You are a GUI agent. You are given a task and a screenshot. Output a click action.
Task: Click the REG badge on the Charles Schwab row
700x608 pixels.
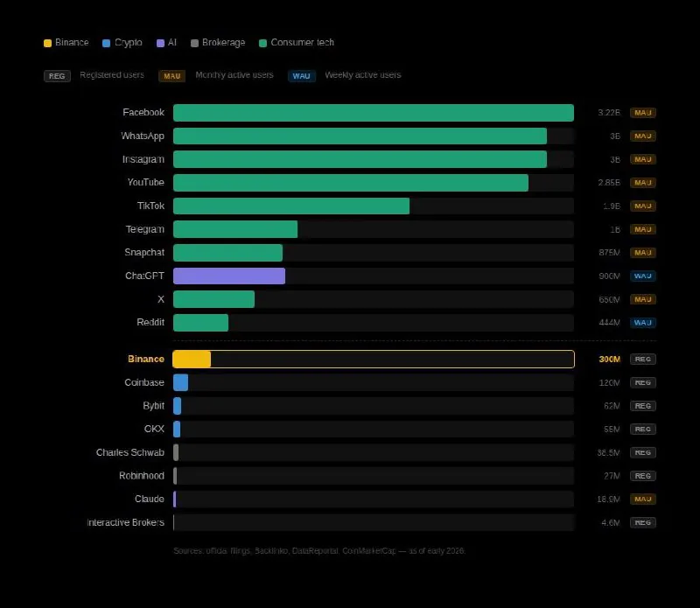642,452
